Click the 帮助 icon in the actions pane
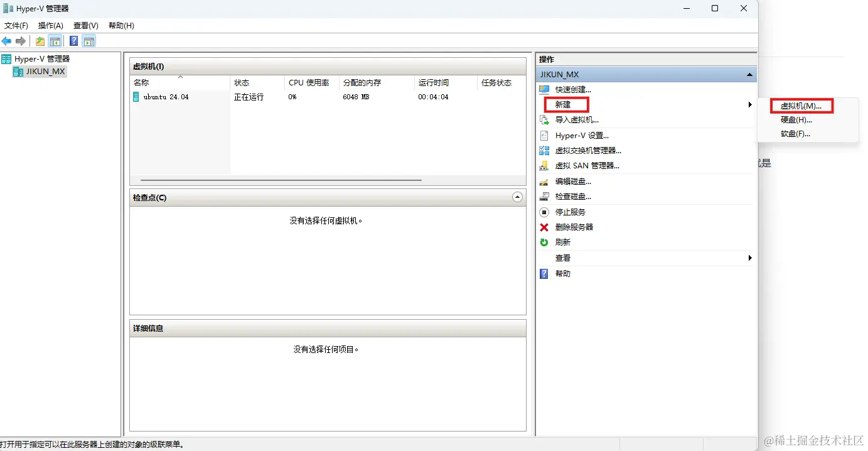Image resolution: width=868 pixels, height=451 pixels. pyautogui.click(x=544, y=274)
